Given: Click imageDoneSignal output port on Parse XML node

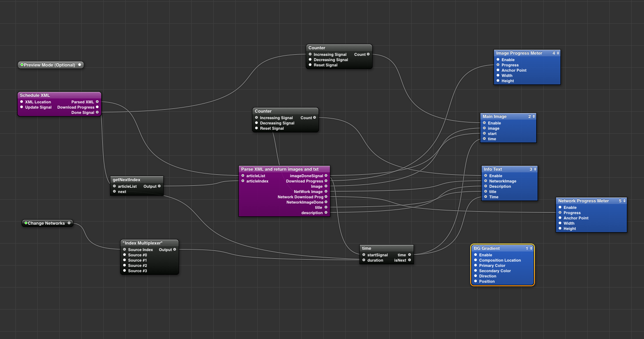Looking at the screenshot, I should tap(326, 176).
